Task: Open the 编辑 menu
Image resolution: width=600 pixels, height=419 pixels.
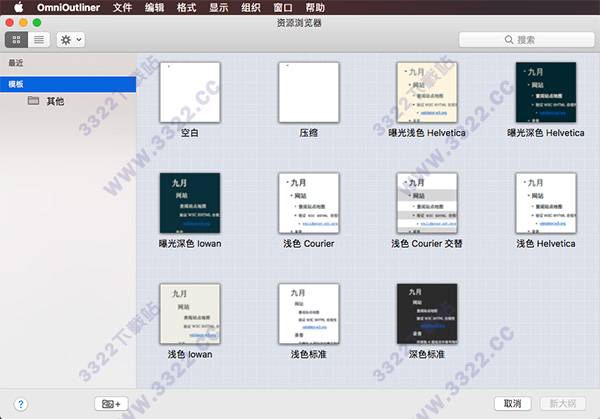Action: (154, 7)
